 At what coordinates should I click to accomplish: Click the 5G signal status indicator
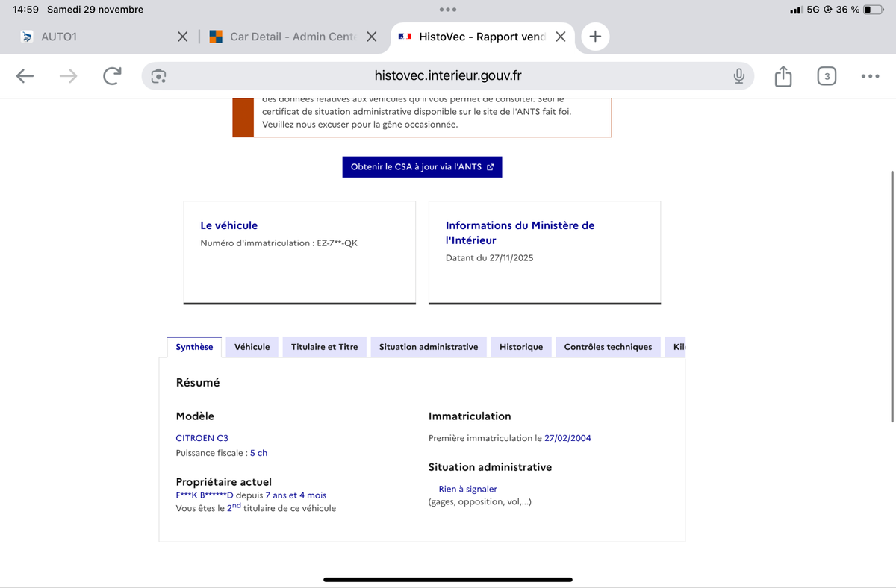click(x=806, y=10)
